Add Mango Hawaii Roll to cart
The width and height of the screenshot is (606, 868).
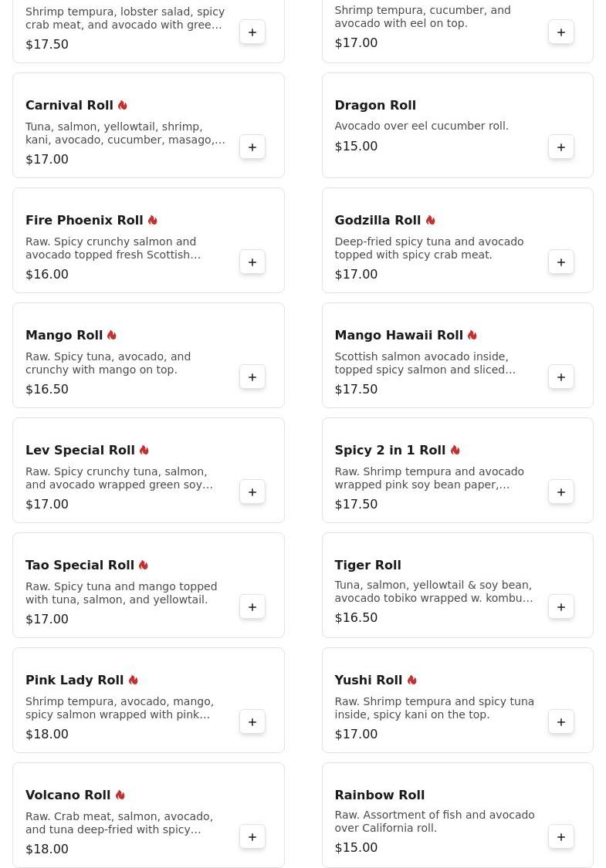pyautogui.click(x=561, y=377)
